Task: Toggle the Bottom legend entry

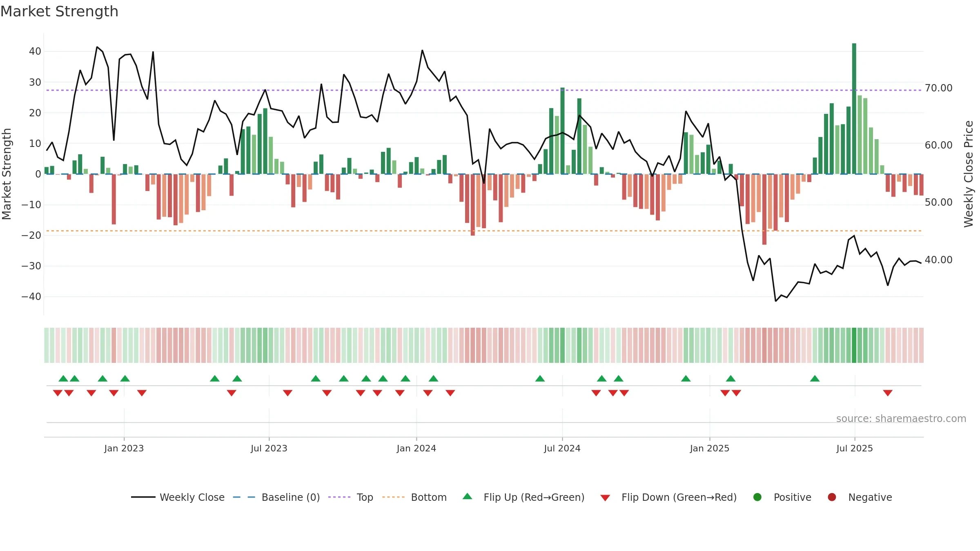Action: point(414,497)
